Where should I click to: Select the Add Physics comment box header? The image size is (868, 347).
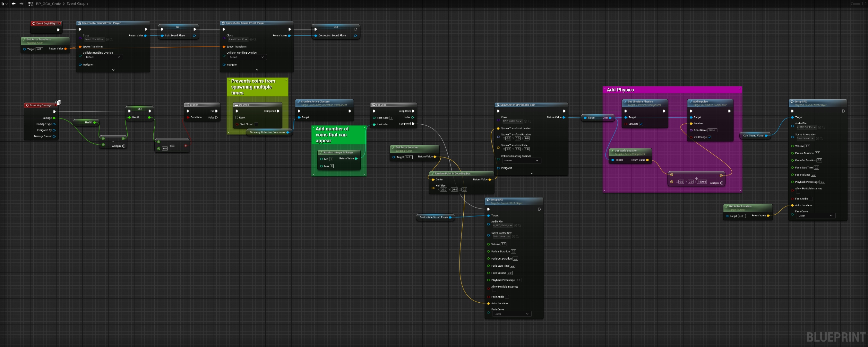click(672, 90)
